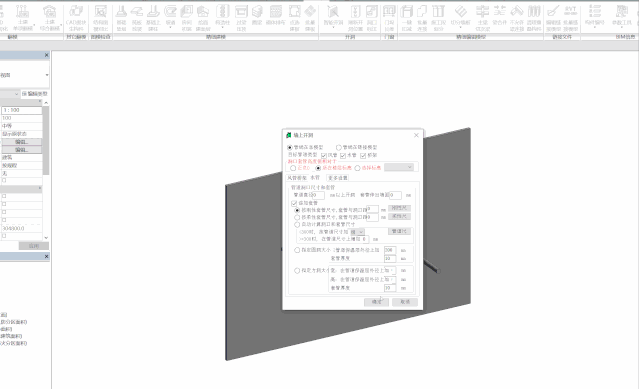Open the 更多设置 tab
Viewport: 639px width, 389px height.
click(338, 178)
